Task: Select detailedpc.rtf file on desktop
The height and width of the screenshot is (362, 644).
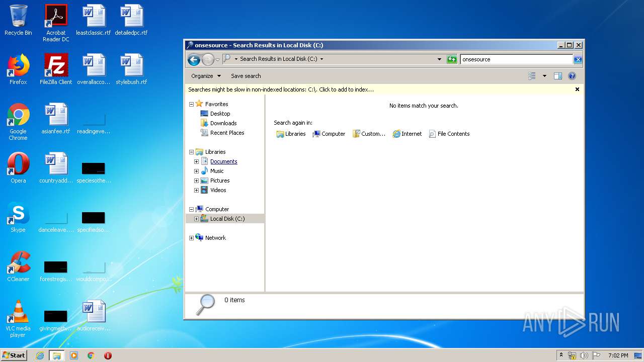Action: tap(131, 20)
